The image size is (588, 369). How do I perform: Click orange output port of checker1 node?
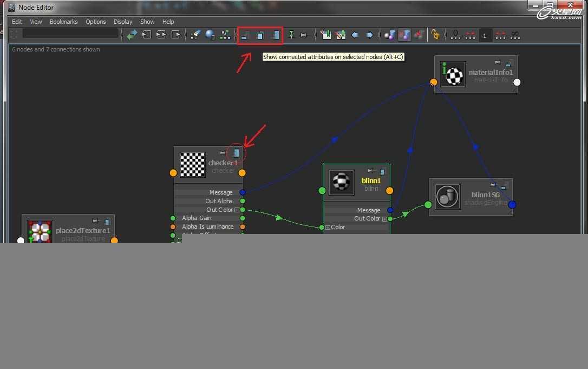[242, 173]
